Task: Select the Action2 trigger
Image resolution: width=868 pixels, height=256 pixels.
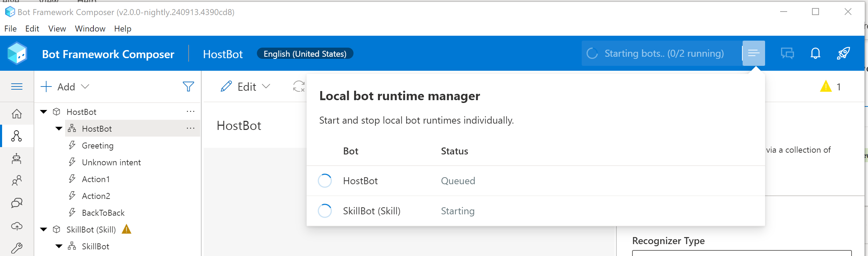Action: coord(96,196)
